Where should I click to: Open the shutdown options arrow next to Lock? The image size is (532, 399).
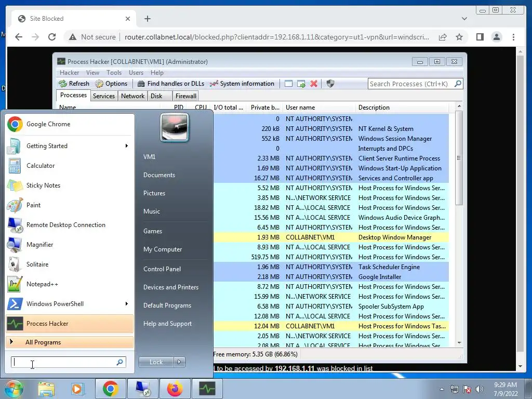[179, 362]
